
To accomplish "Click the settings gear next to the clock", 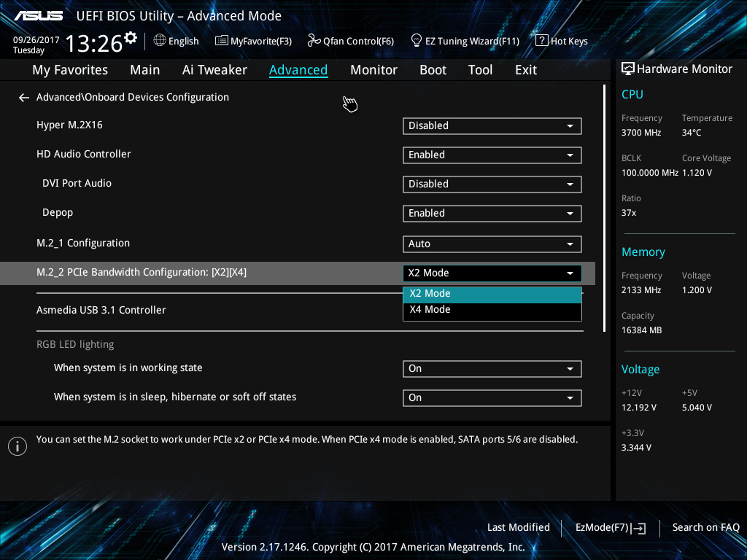I will [x=131, y=38].
